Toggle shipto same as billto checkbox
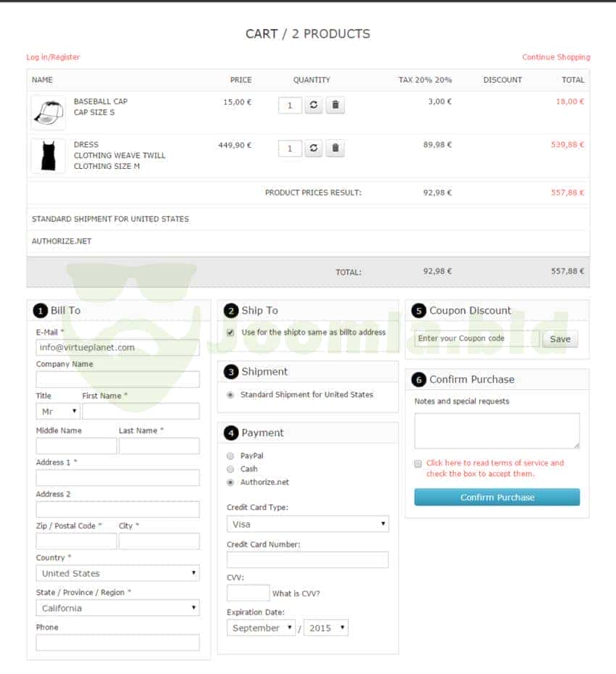The image size is (616, 674). [230, 333]
